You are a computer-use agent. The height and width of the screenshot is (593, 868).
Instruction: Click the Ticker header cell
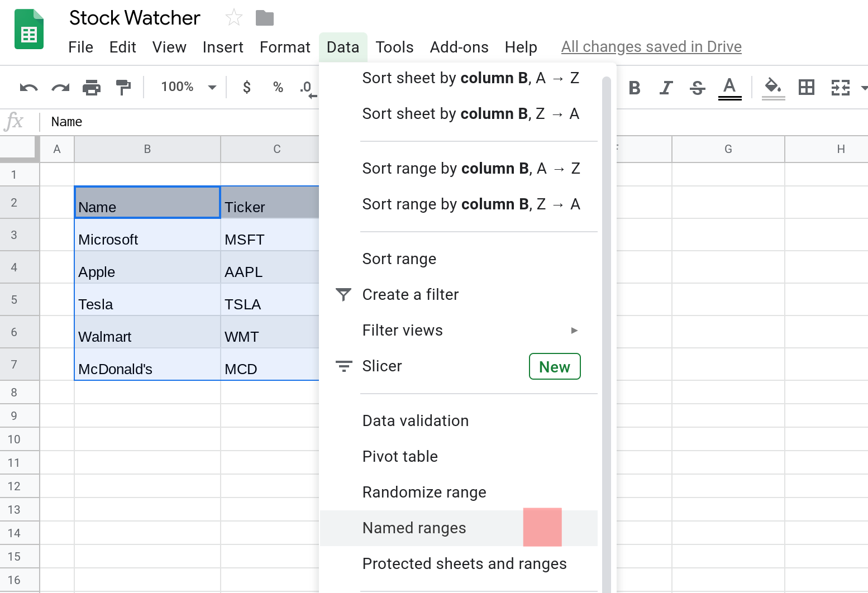point(270,202)
